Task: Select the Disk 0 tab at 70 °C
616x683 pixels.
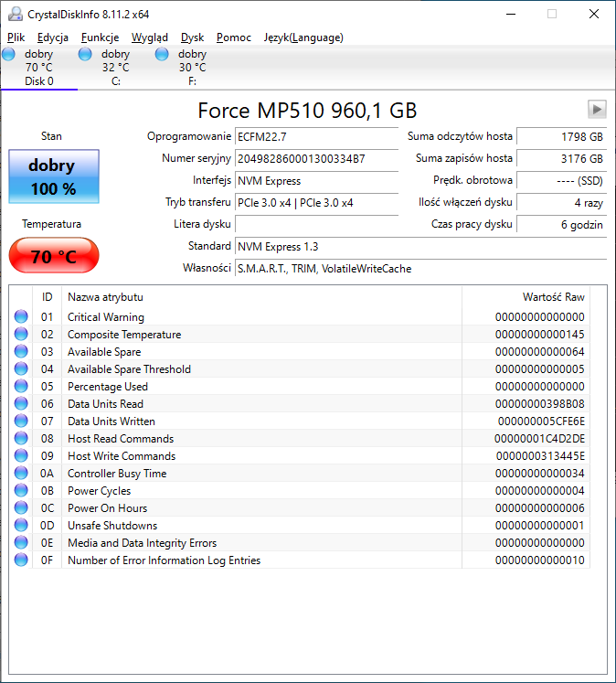Action: click(38, 68)
